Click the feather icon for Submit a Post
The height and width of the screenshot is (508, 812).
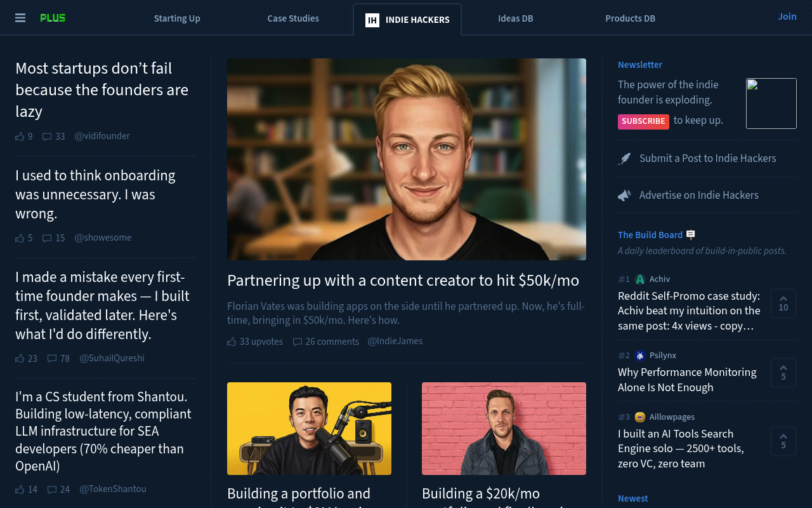point(625,159)
